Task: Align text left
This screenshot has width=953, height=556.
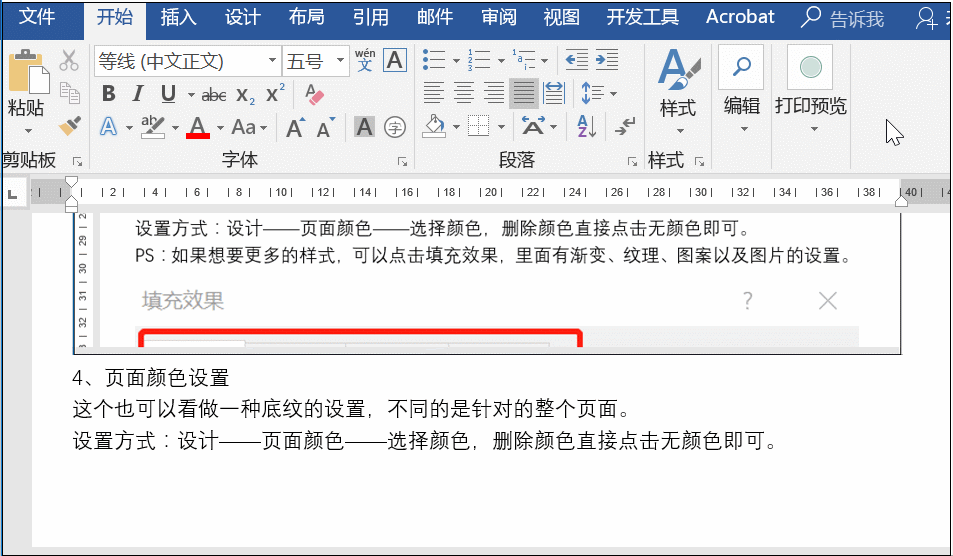Action: click(x=433, y=93)
